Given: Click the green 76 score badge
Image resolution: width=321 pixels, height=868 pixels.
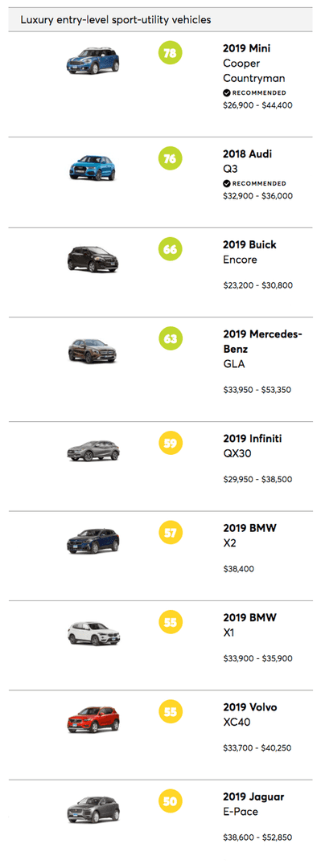Looking at the screenshot, I should point(171,159).
